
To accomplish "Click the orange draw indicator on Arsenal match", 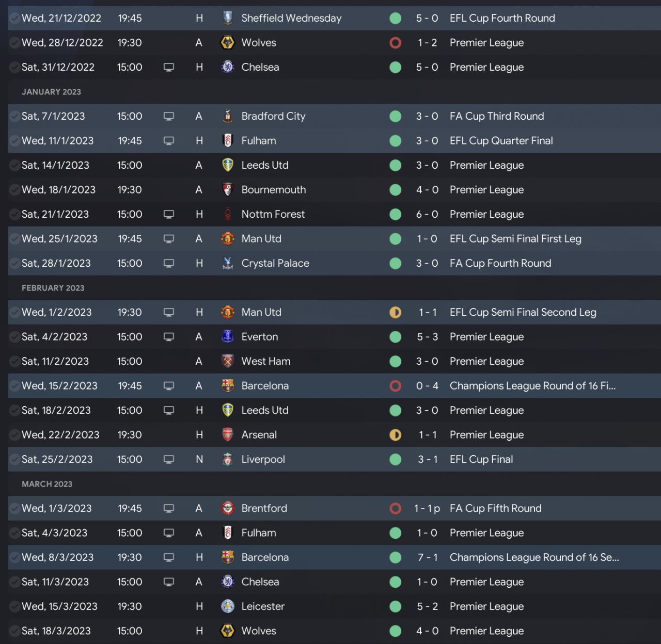I will (395, 435).
